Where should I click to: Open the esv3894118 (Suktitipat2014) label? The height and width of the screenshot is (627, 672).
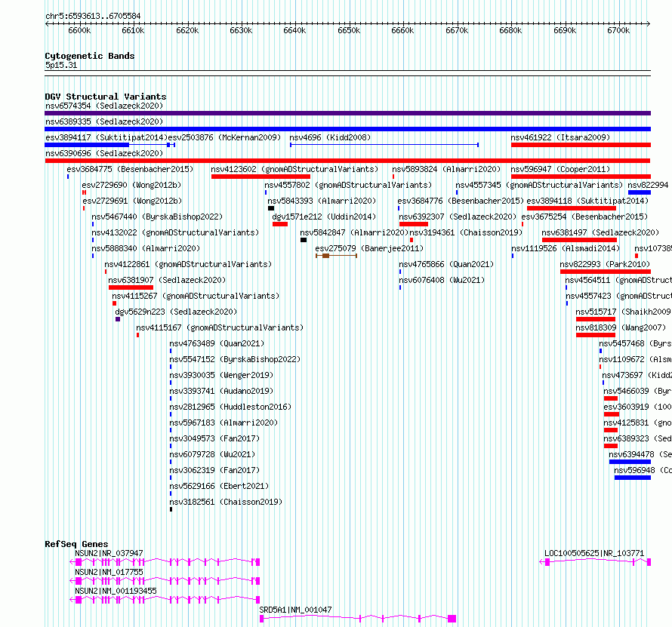[587, 201]
